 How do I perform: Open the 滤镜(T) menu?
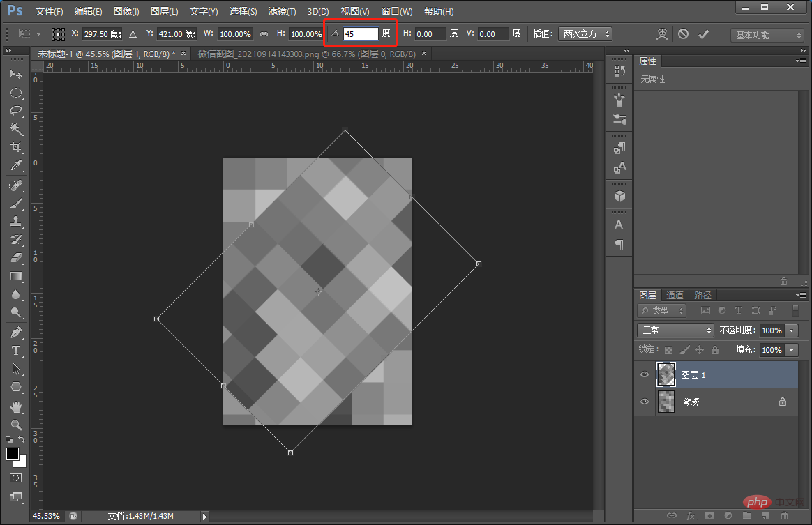coord(283,11)
